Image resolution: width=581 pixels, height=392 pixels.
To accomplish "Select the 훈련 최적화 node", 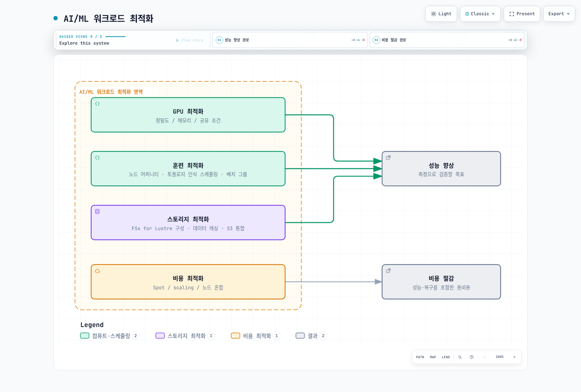I will (x=188, y=169).
